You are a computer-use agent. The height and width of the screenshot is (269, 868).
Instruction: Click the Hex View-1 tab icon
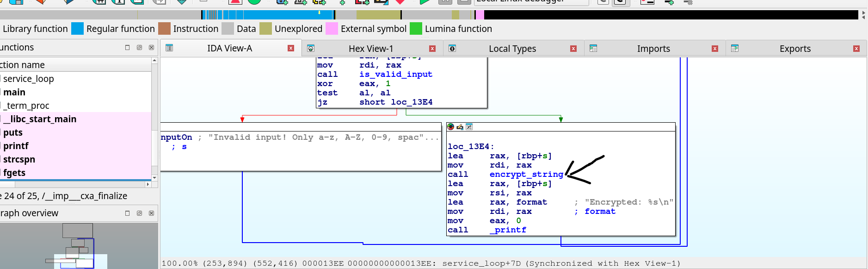click(311, 49)
